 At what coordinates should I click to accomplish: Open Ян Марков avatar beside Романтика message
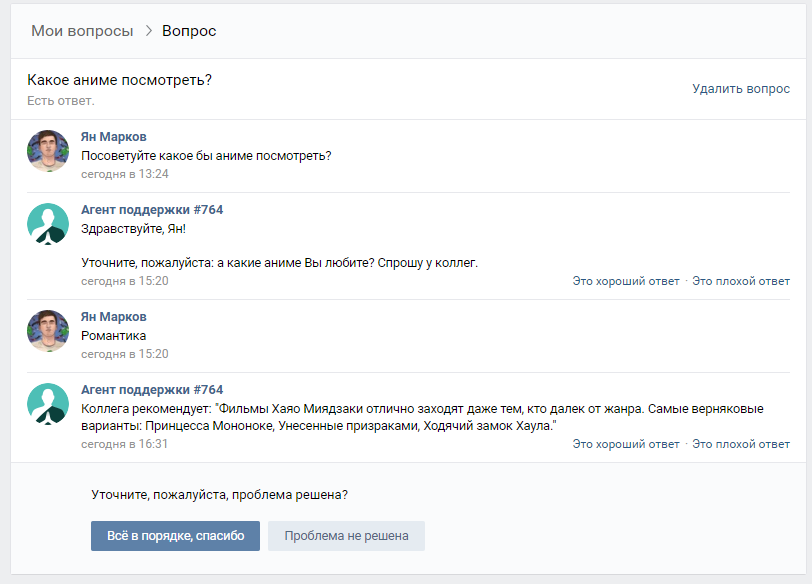[48, 331]
